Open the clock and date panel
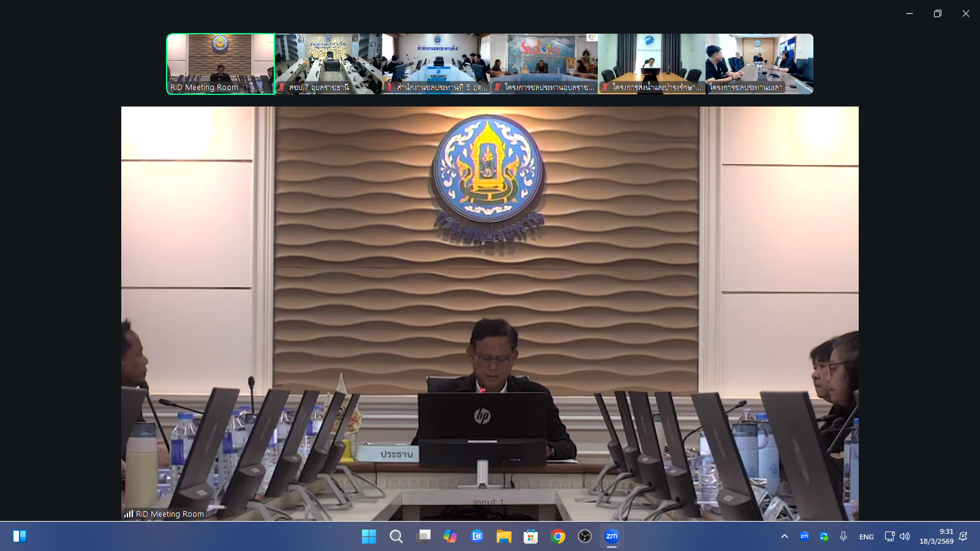The height and width of the screenshot is (551, 980). click(x=936, y=536)
